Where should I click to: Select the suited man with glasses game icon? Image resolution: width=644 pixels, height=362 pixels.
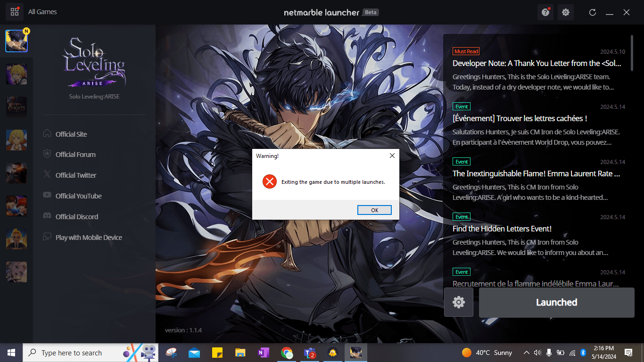17,239
